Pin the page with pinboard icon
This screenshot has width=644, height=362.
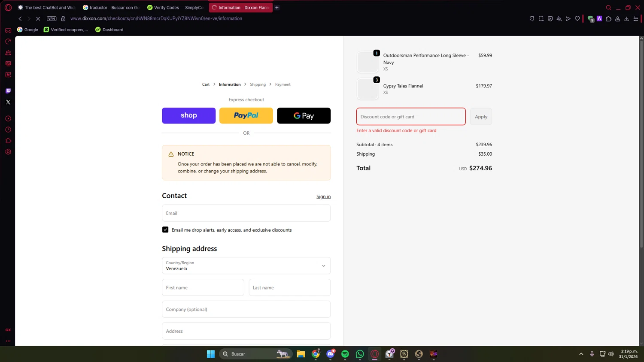pyautogui.click(x=532, y=18)
